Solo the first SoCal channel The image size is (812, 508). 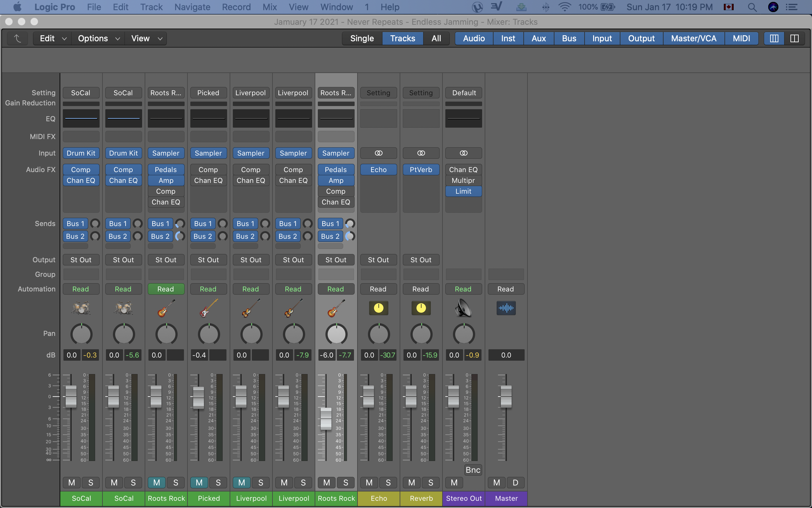(x=91, y=483)
